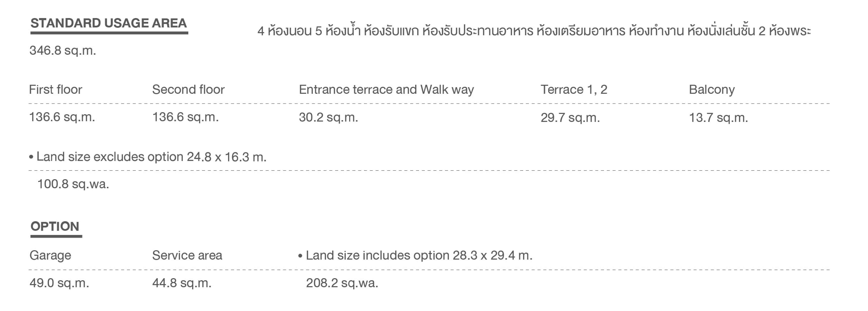The image size is (868, 311).
Task: Click the STANDARD USAGE AREA heading
Action: [x=108, y=23]
